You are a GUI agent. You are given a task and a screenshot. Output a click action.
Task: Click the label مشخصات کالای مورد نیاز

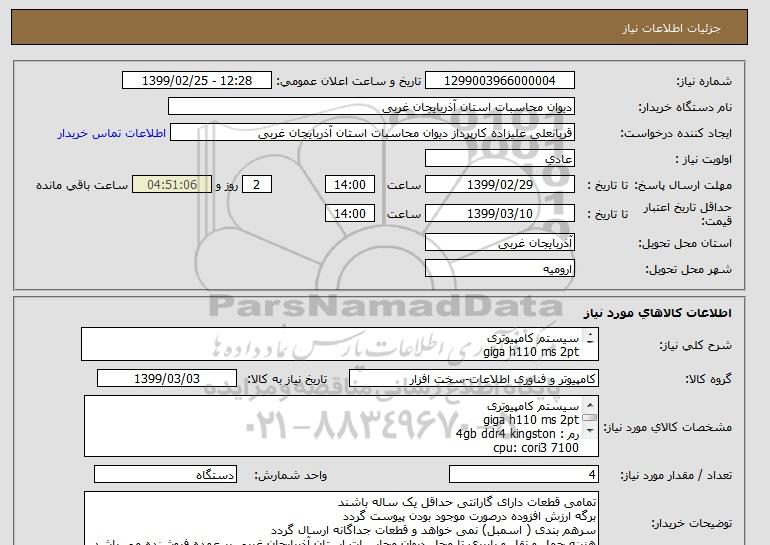668,427
